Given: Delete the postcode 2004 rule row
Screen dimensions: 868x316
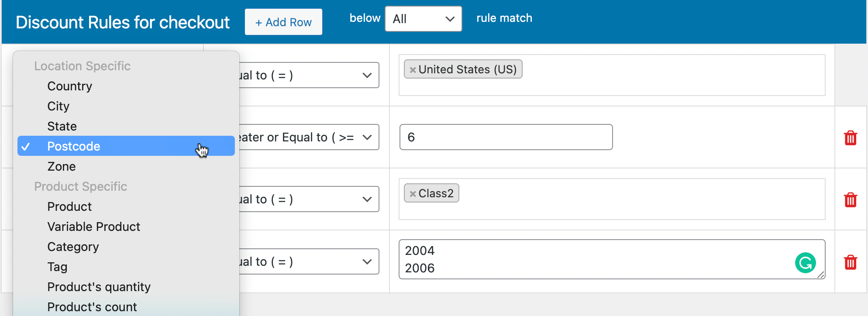Looking at the screenshot, I should [x=850, y=262].
